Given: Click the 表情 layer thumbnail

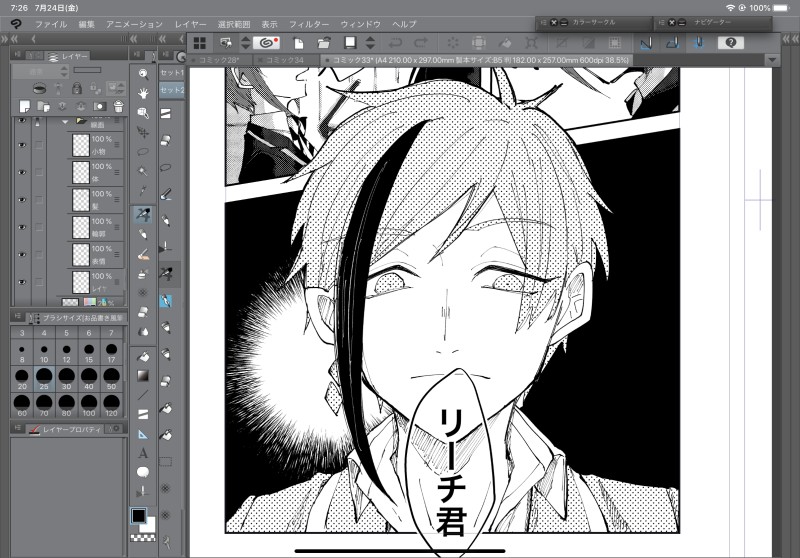Looking at the screenshot, I should [x=81, y=255].
